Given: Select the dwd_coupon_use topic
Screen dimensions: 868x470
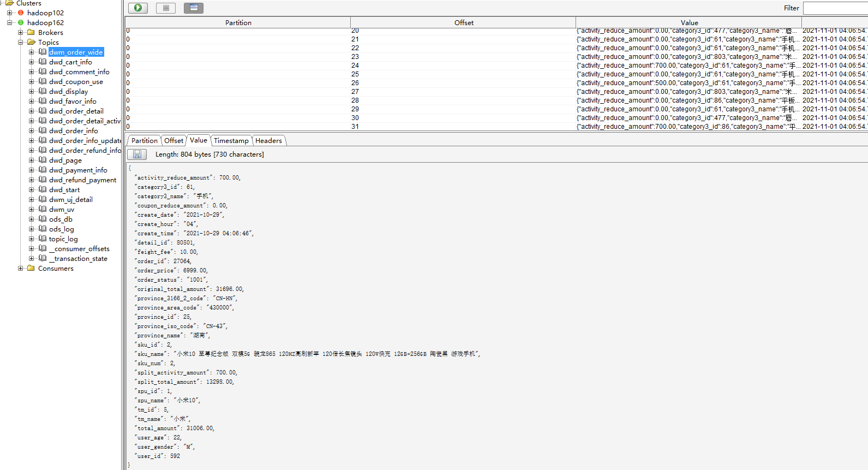Looking at the screenshot, I should coord(76,81).
